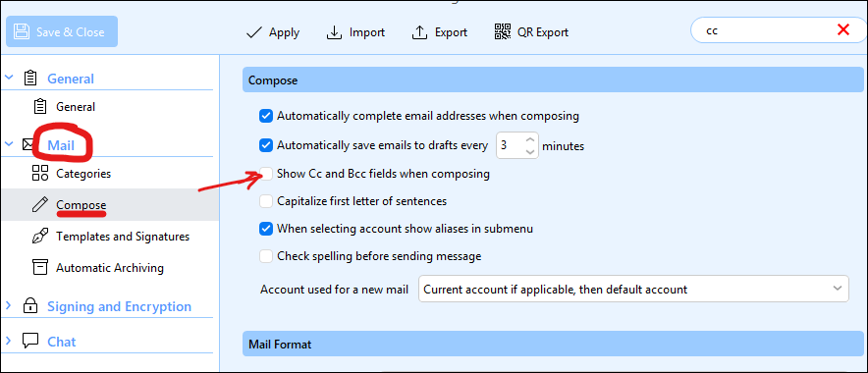Click the Apply button label
The height and width of the screenshot is (373, 868).
[285, 32]
